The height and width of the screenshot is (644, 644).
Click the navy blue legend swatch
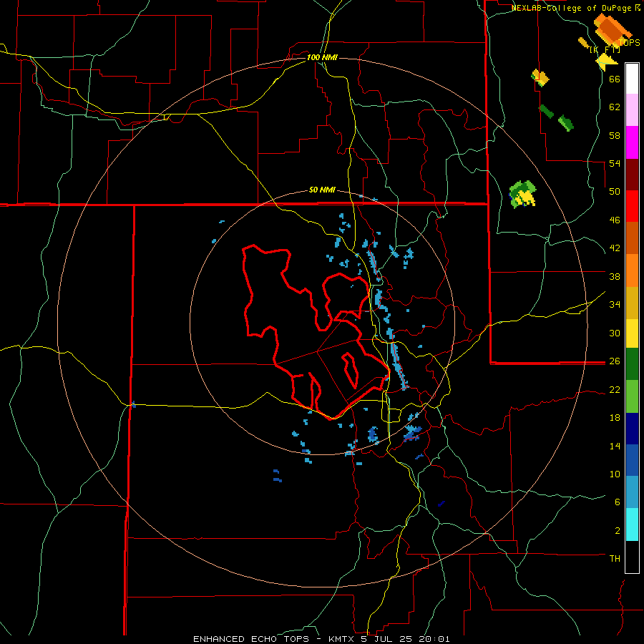[x=632, y=429]
